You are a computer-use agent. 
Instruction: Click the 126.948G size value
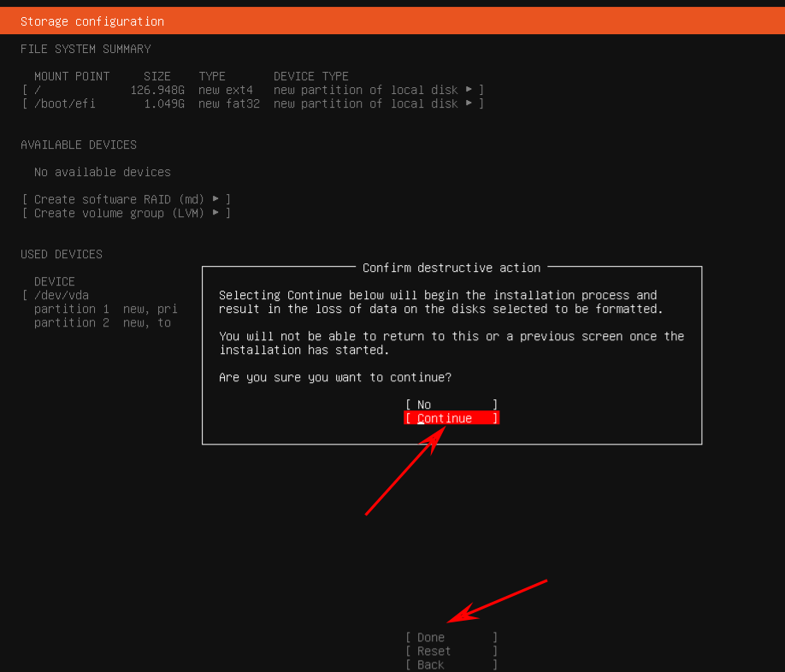[x=157, y=90]
